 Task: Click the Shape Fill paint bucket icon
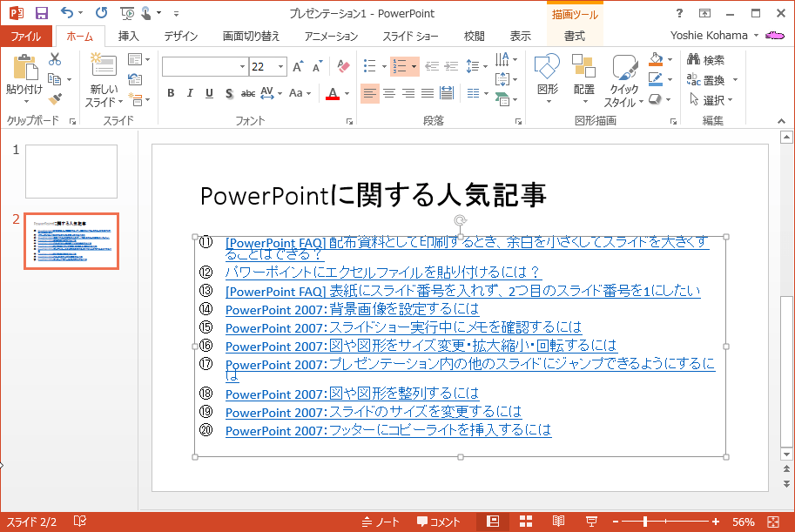[x=656, y=59]
